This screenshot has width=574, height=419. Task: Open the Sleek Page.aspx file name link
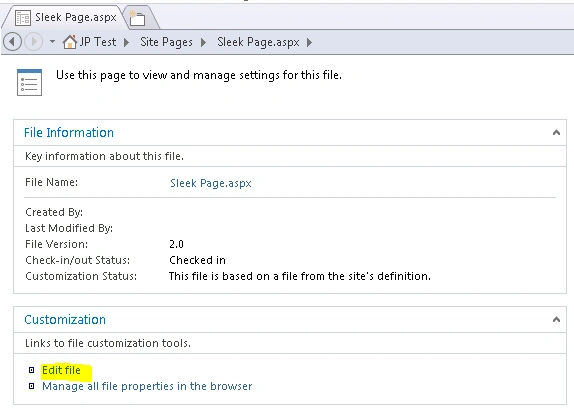(211, 183)
